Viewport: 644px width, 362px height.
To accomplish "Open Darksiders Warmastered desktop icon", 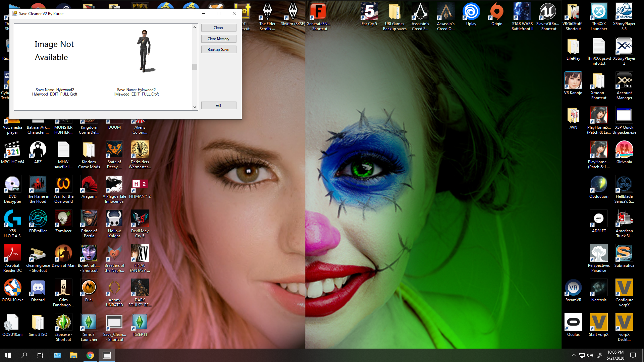I will [140, 155].
